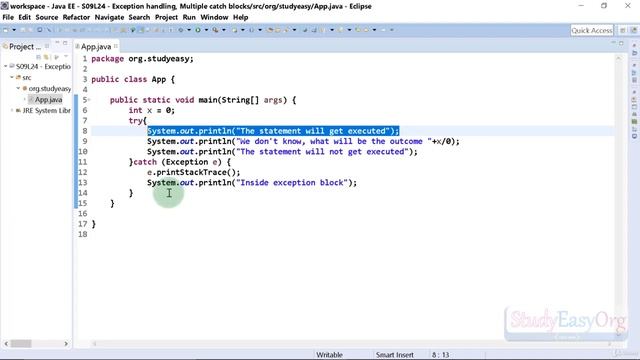
Task: Click the Writable status bar entry
Action: click(x=329, y=355)
